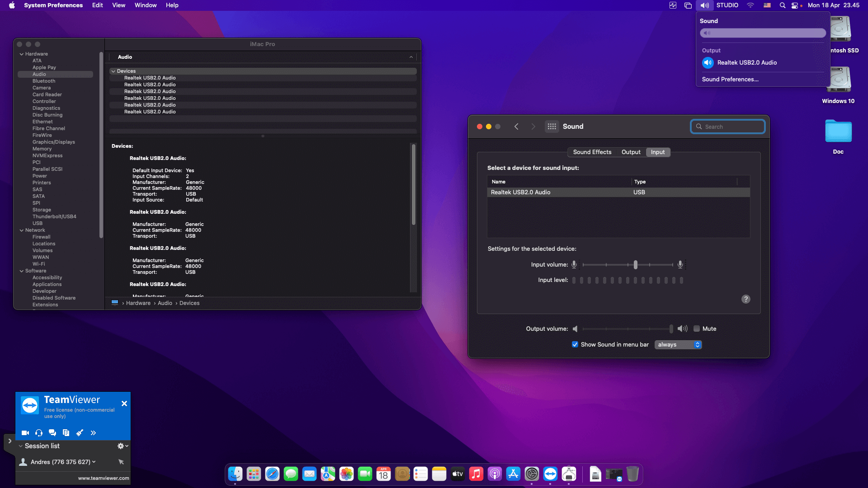The width and height of the screenshot is (868, 488).
Task: Open Podcasts from the Dock
Action: [495, 474]
